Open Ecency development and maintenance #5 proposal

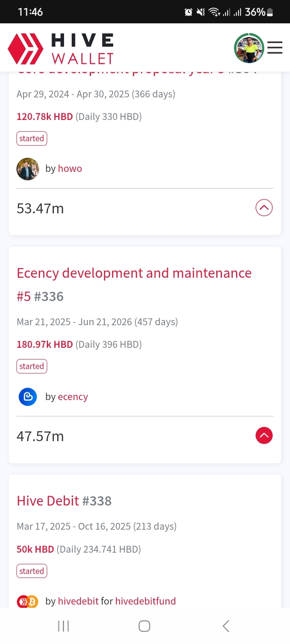click(x=134, y=285)
